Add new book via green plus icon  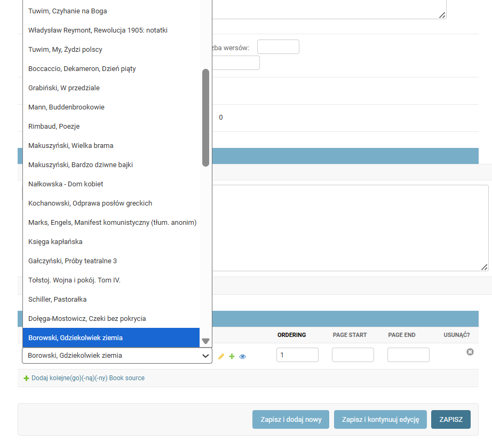click(x=232, y=356)
